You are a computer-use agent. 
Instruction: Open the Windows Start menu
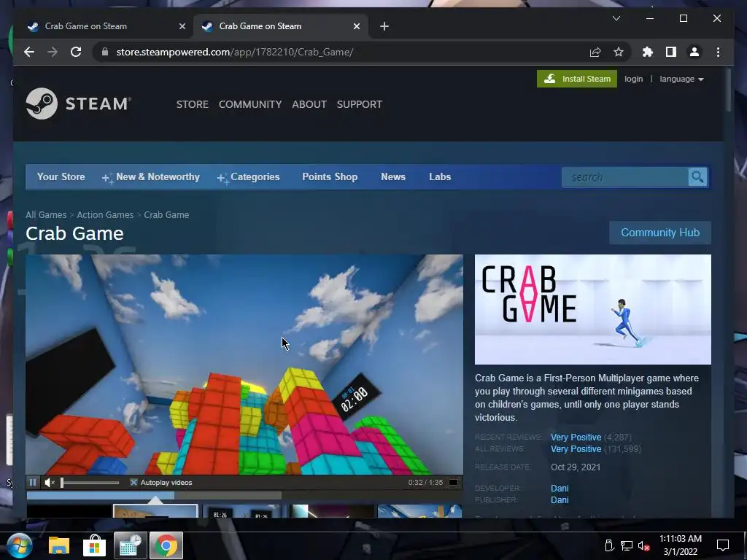(x=19, y=545)
